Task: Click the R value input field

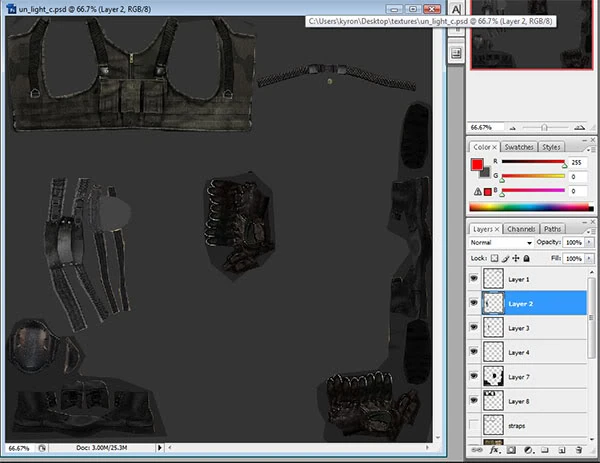Action: 580,161
